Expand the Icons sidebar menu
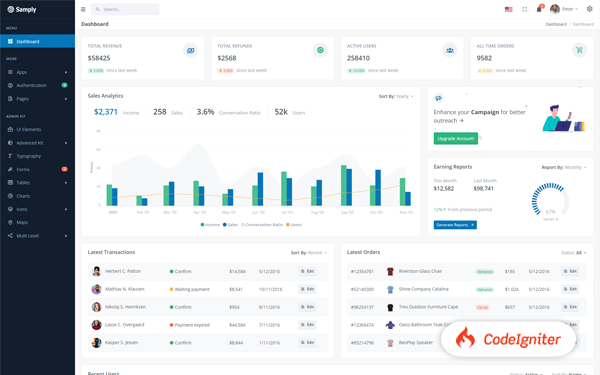The width and height of the screenshot is (600, 375). pyautogui.click(x=38, y=209)
